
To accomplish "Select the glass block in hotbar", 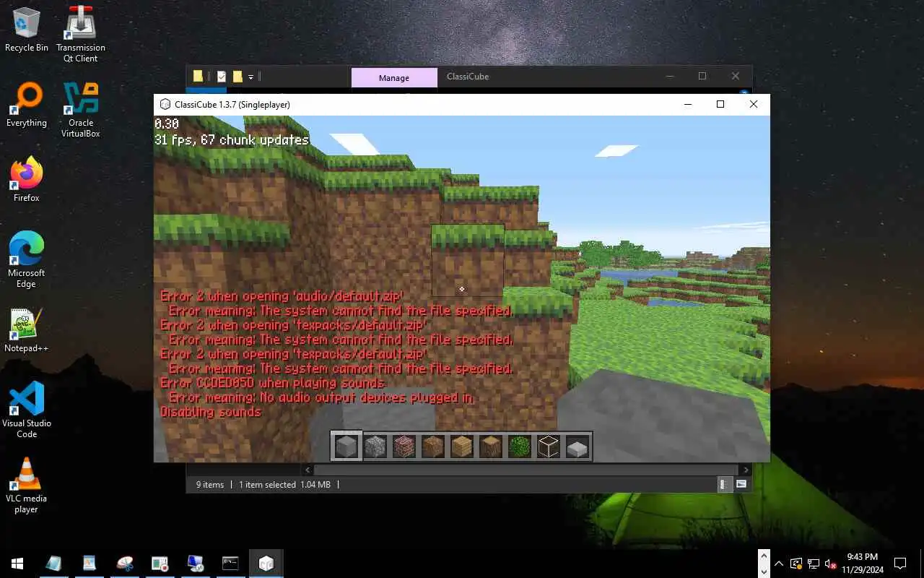I will pos(549,447).
